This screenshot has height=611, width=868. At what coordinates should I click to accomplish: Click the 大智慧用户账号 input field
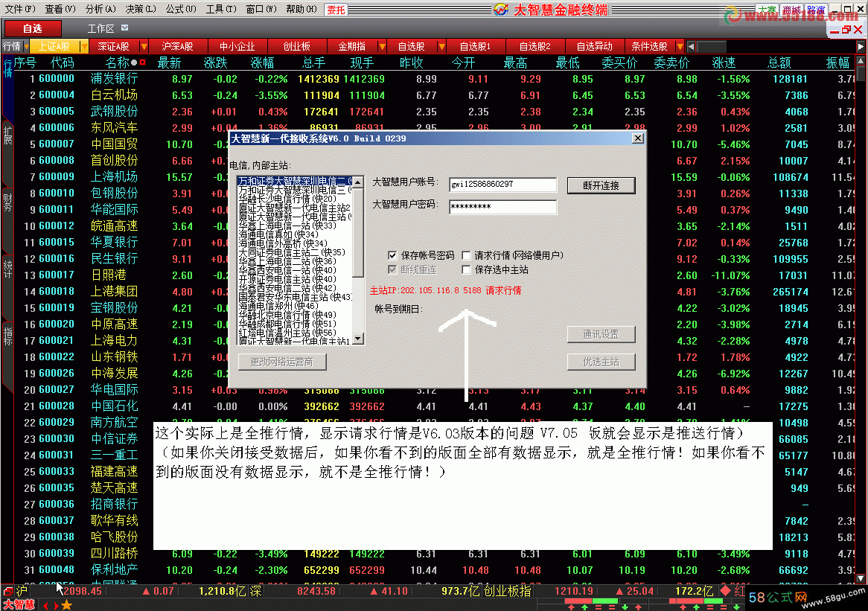pos(502,185)
